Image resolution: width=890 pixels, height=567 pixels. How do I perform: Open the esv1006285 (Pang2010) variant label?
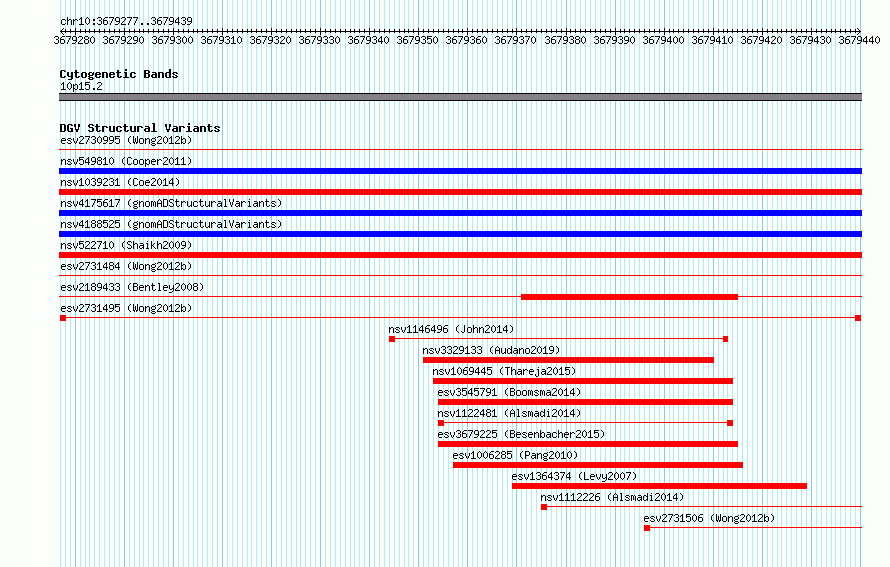[515, 455]
